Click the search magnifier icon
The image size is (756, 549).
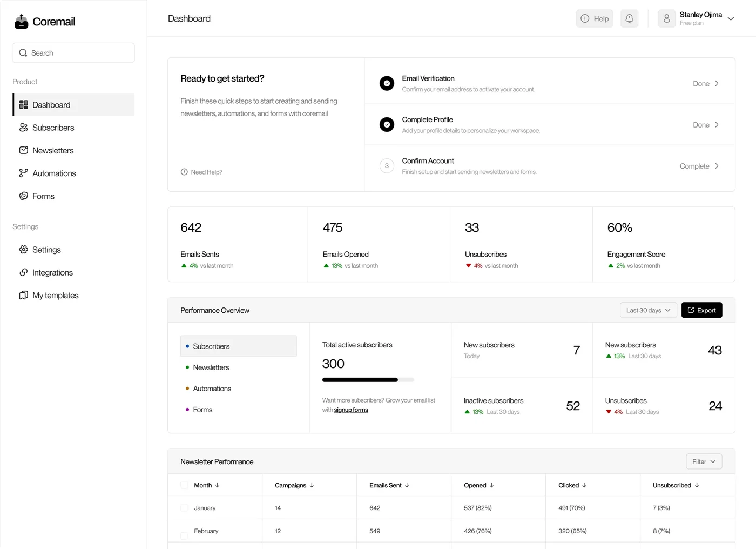tap(23, 53)
